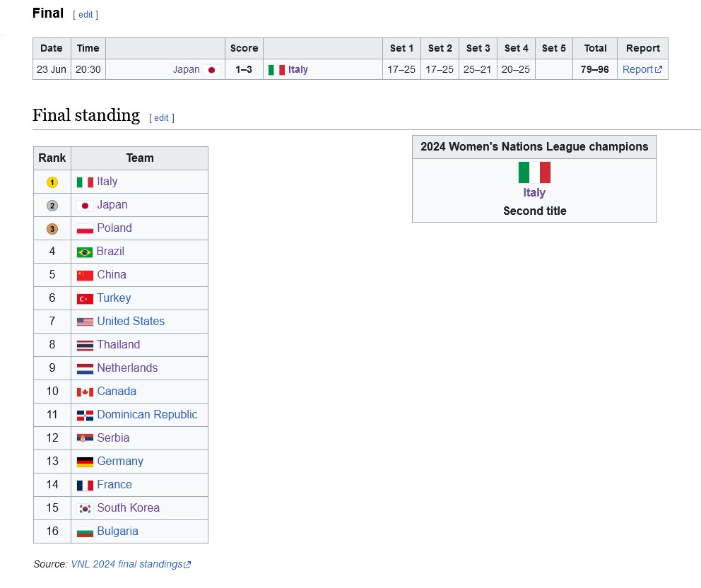Click the Set 3 score 25–21
This screenshot has height=588, width=701.
click(x=478, y=69)
